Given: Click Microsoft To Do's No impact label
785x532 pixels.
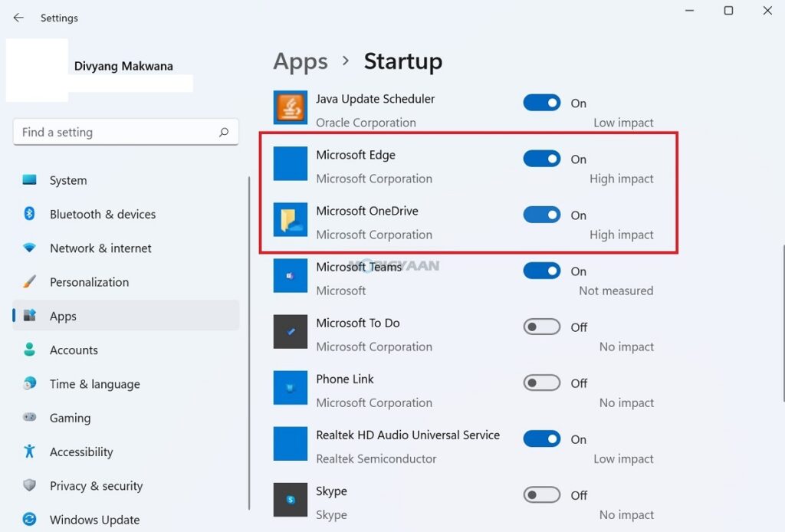Looking at the screenshot, I should [x=626, y=346].
